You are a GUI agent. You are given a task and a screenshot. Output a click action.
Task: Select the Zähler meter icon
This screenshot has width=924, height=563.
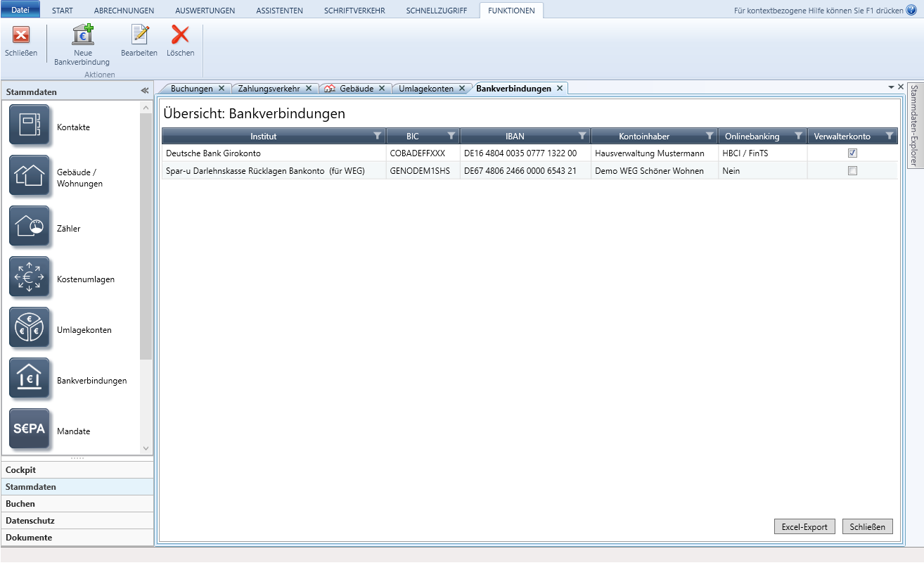pos(30,227)
